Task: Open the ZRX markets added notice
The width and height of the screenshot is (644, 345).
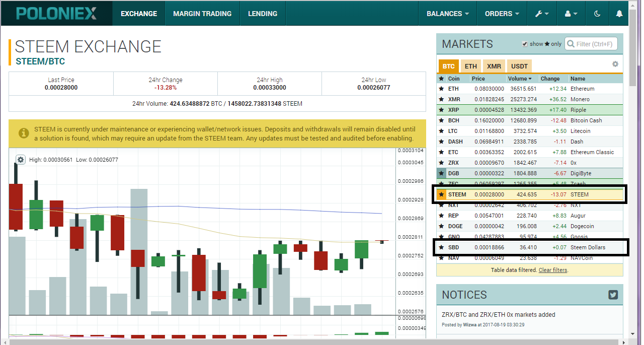Action: [499, 315]
